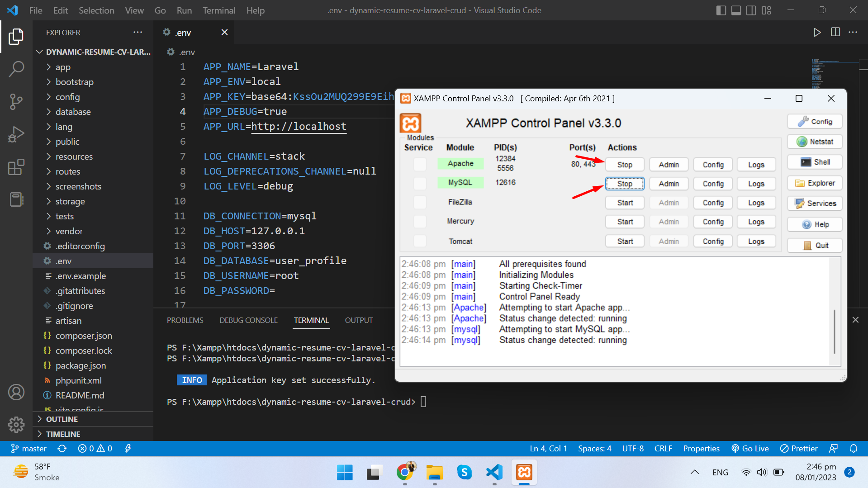The image size is (868, 488).
Task: Click the Run file play icon
Action: pos(817,32)
